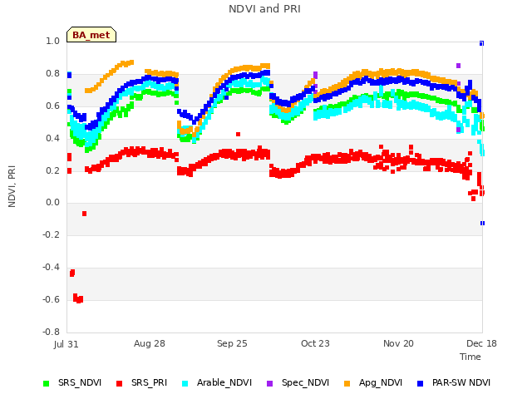Click the 1.0 y-axis tick label
The image size is (532, 399).
[x=52, y=41]
